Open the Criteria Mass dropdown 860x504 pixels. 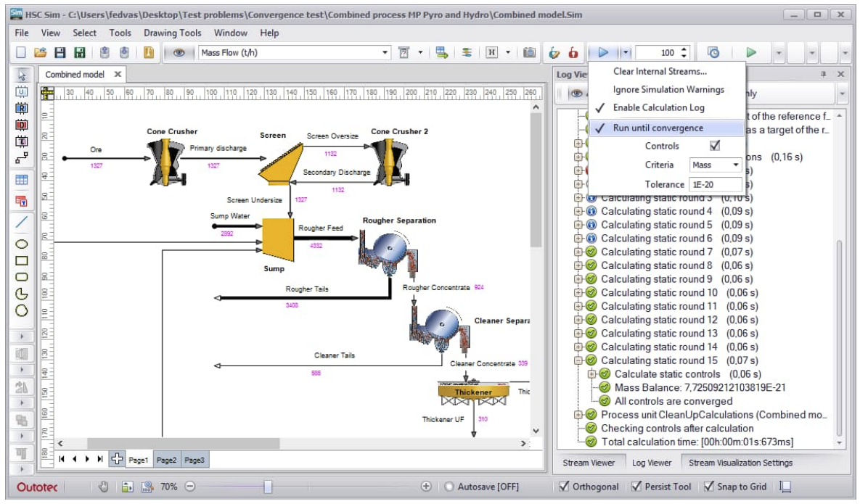[715, 165]
